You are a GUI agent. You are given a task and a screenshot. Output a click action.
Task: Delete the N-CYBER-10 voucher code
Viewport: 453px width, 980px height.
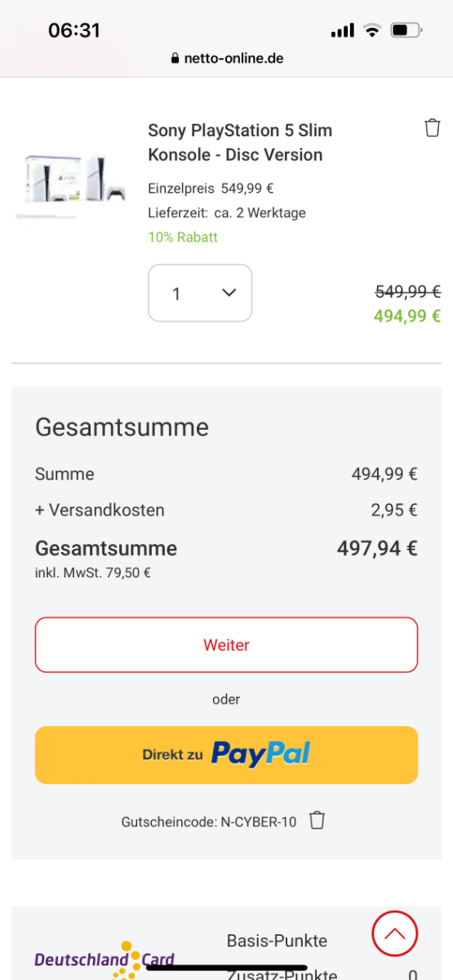[x=318, y=821]
